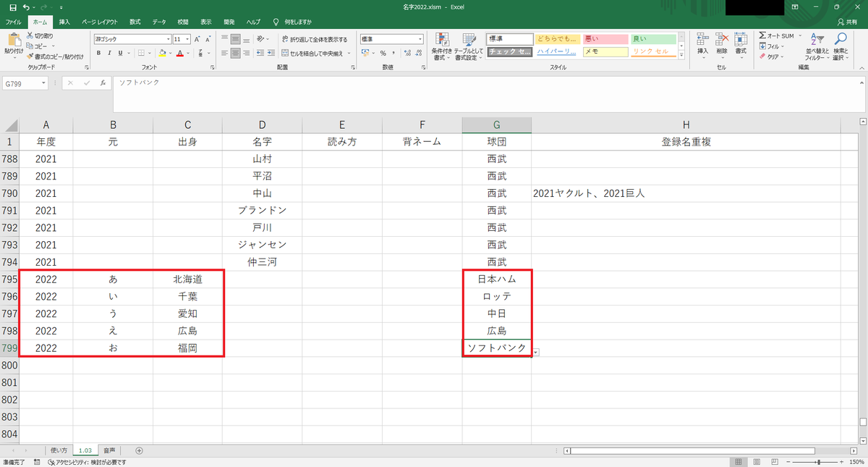Expand the cell styles gallery

point(681,55)
